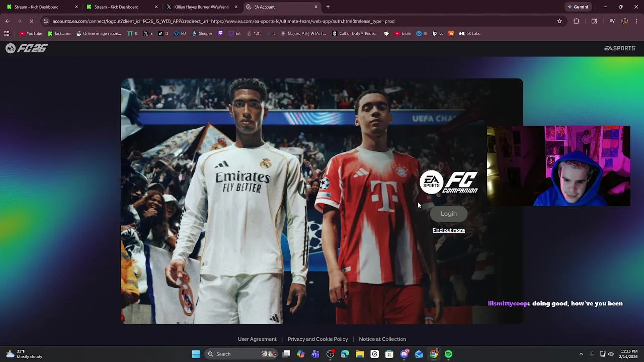Viewport: 644px width, 362px height.
Task: Open the weather widget showing 33°F
Action: click(x=24, y=354)
